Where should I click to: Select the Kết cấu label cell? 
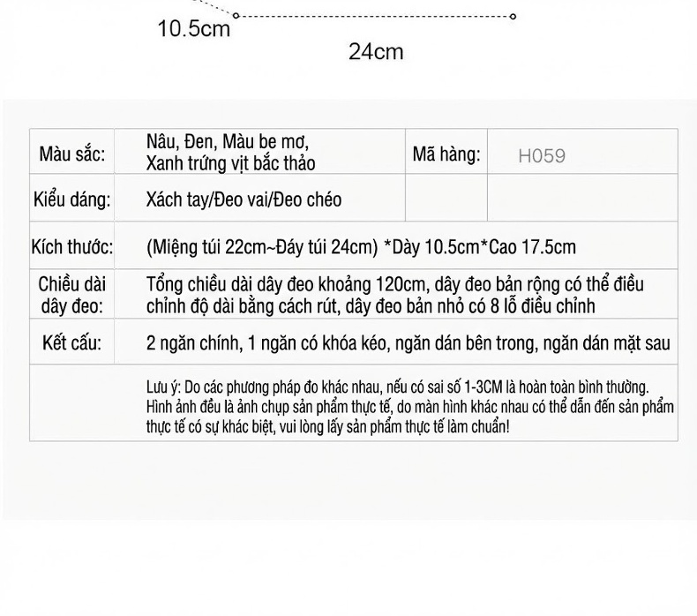(x=72, y=343)
